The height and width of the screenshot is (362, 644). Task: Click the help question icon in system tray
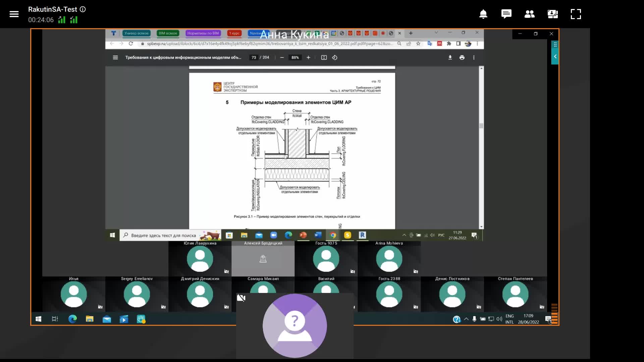pyautogui.click(x=457, y=319)
